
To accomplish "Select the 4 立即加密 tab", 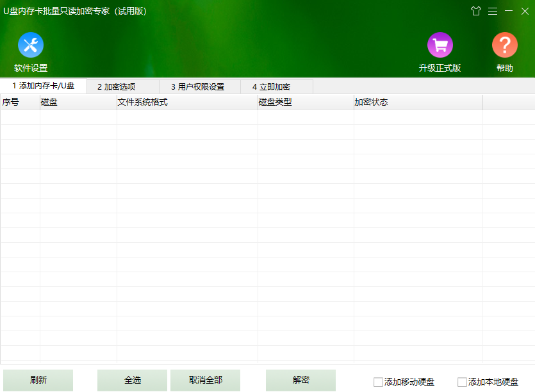I will click(276, 86).
